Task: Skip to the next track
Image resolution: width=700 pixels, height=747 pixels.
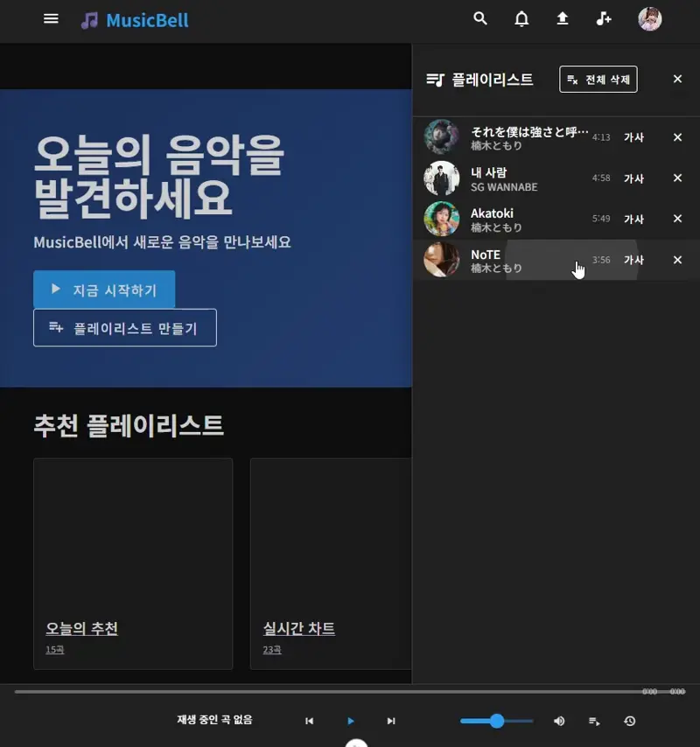Action: click(391, 721)
